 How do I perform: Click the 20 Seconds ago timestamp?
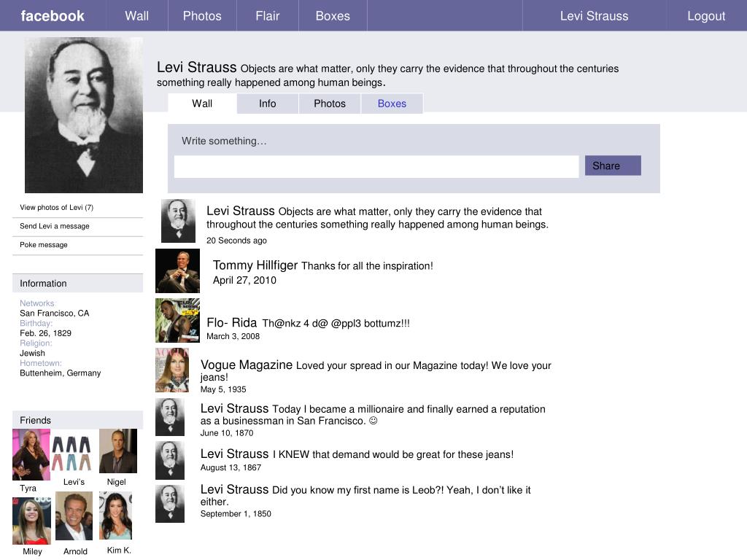click(x=236, y=241)
